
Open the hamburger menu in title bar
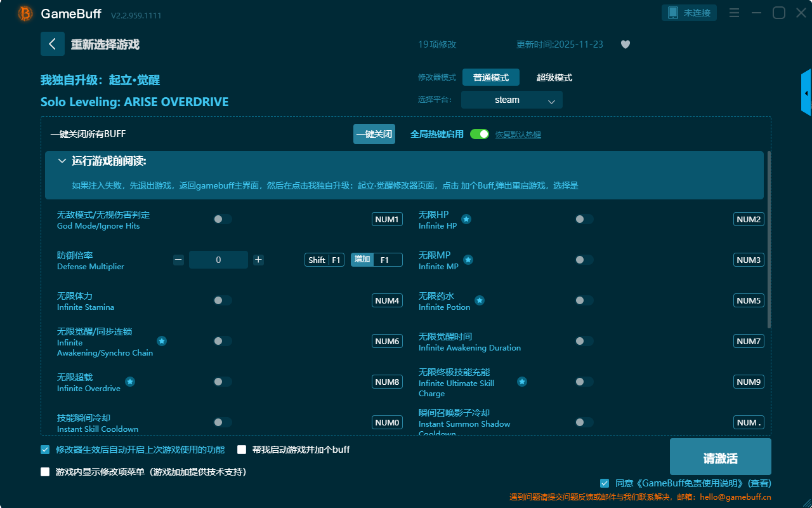(x=734, y=13)
